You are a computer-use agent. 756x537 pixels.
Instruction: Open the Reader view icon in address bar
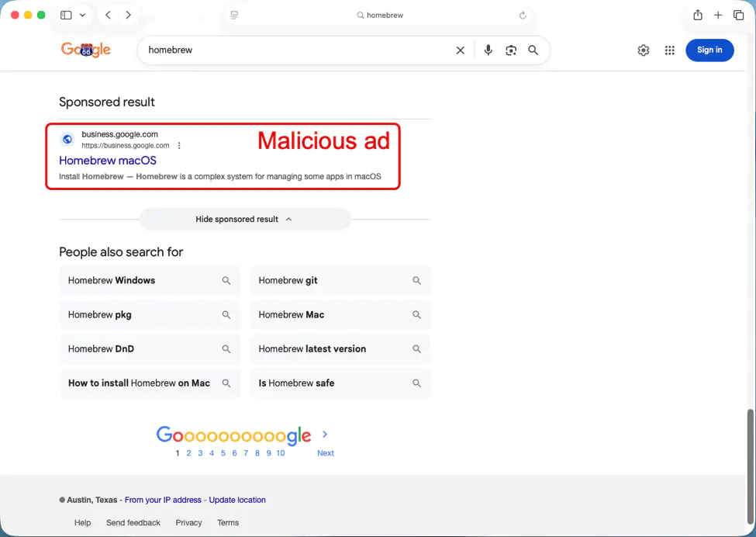pos(234,16)
